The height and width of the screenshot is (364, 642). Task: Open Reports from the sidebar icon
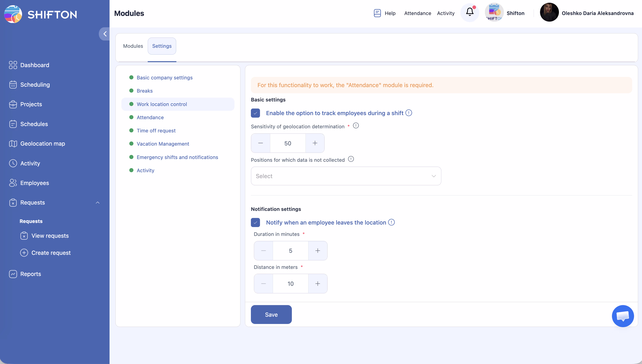[x=13, y=274]
